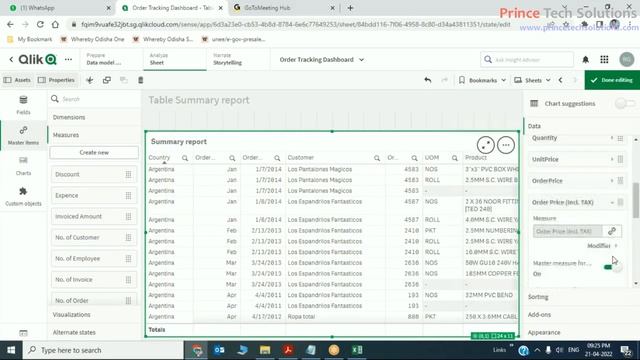640x360 pixels.
Task: Open notifications bell
Action: 585,60
